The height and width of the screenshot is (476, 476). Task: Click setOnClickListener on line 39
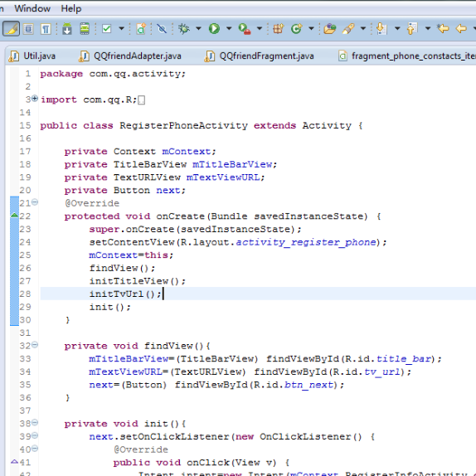click(x=174, y=436)
